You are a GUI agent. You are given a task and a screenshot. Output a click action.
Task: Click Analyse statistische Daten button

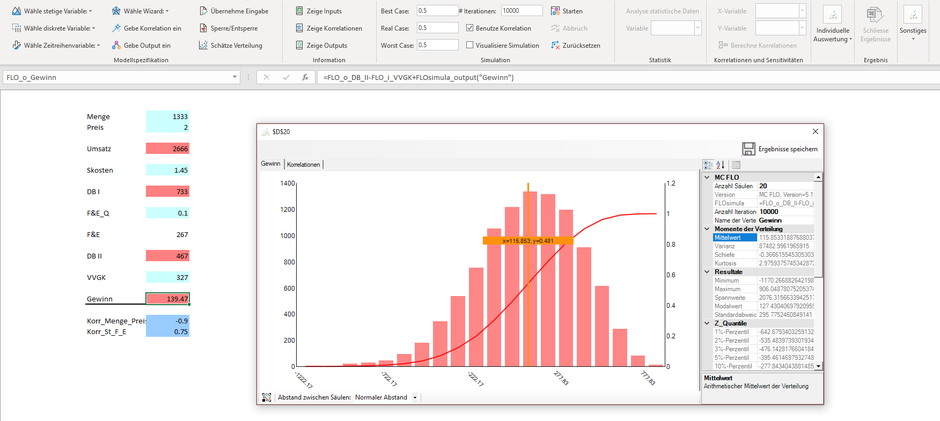coord(662,11)
